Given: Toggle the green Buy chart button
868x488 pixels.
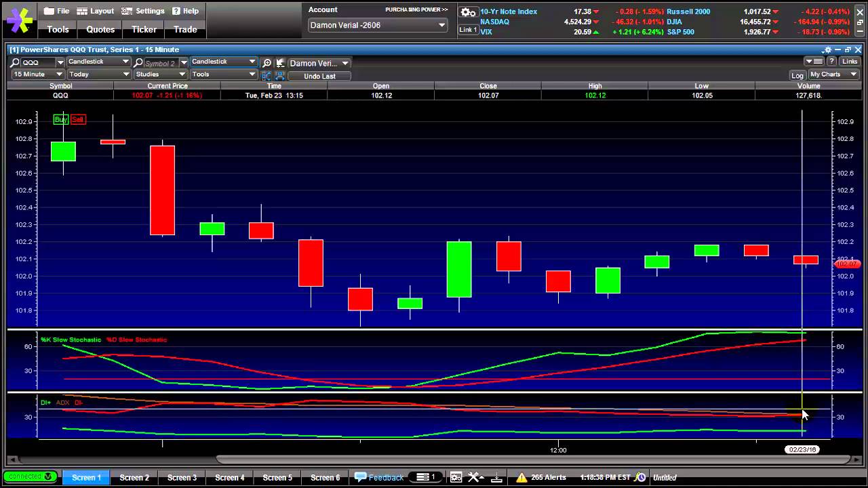Looking at the screenshot, I should 61,119.
